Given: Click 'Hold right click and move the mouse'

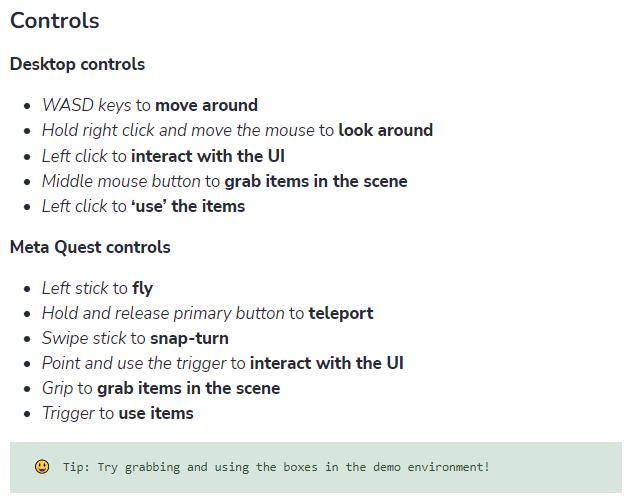Looking at the screenshot, I should [x=178, y=130].
